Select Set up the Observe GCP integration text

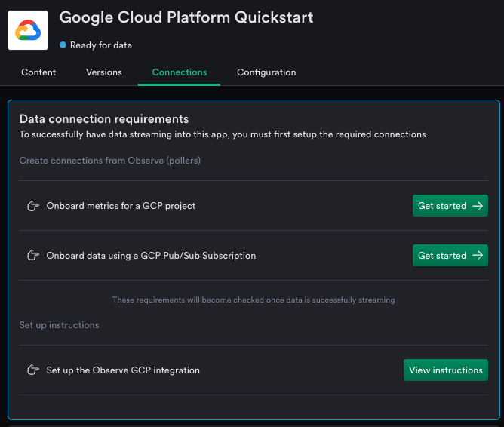pyautogui.click(x=123, y=370)
